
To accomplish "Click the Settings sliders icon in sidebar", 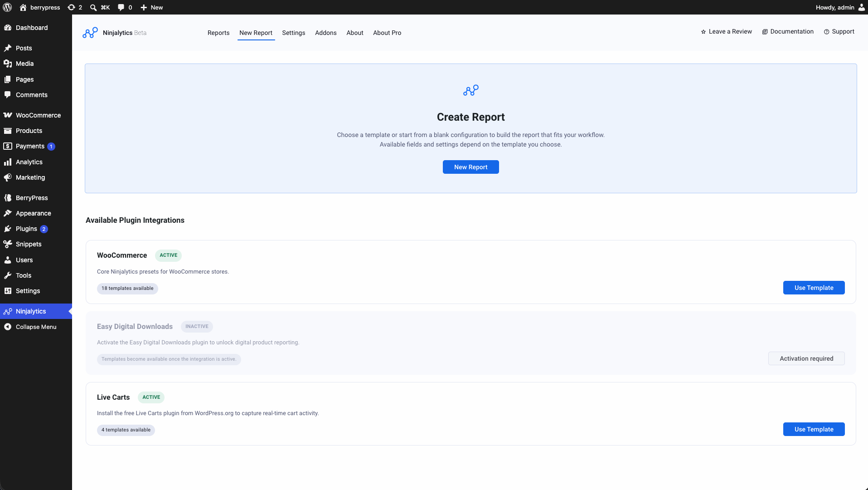I will click(8, 291).
